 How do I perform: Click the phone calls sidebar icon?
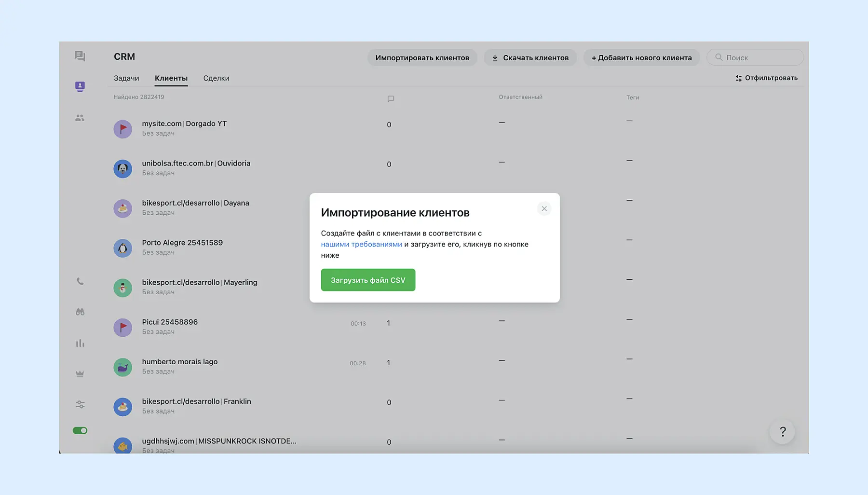pos(80,281)
